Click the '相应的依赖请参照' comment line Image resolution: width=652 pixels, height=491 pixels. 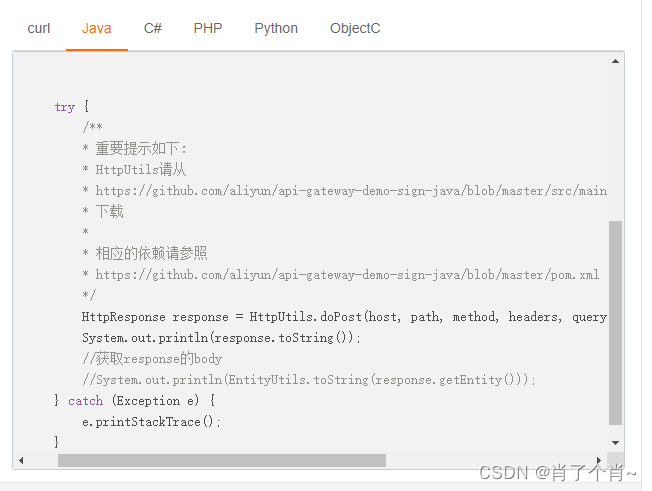145,253
